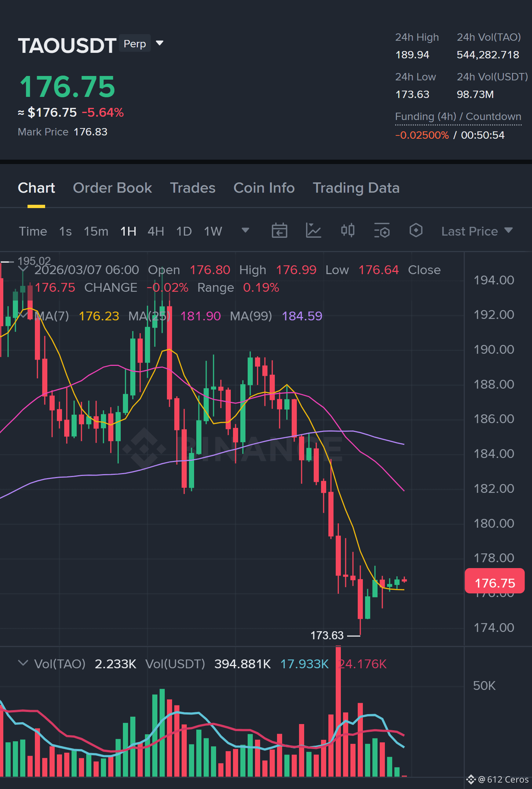Viewport: 532px width, 789px height.
Task: Select the 1W interval button
Action: point(213,232)
